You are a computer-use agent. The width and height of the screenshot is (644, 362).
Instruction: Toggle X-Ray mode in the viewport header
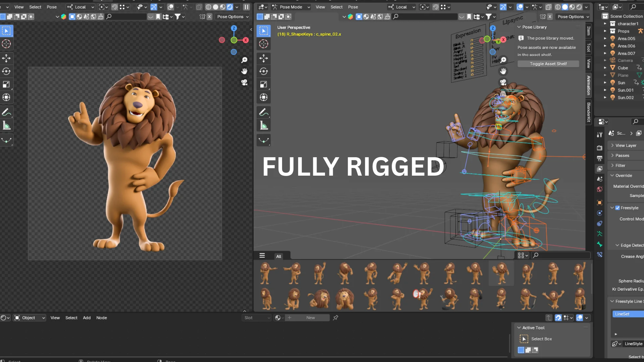[548, 7]
